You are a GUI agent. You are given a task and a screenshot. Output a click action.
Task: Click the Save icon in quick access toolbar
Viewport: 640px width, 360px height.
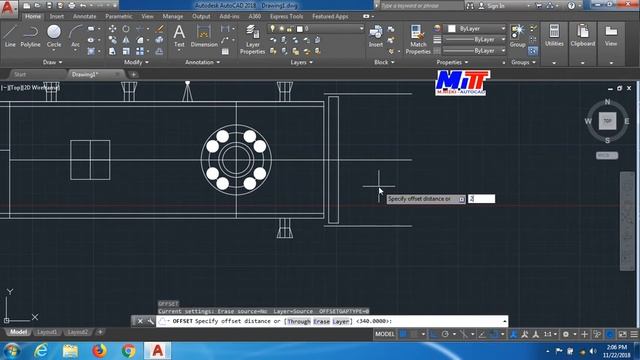pyautogui.click(x=49, y=6)
